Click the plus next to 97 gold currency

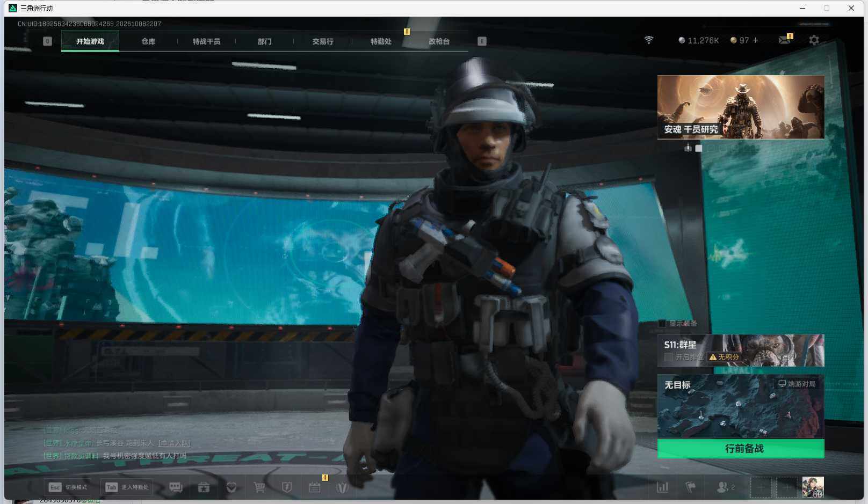[755, 40]
